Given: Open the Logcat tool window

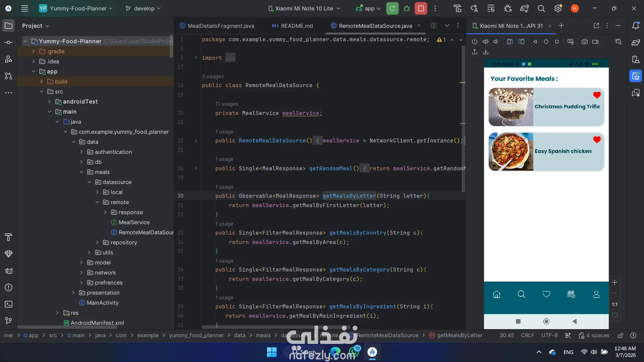Looking at the screenshot, I should coord(9,271).
